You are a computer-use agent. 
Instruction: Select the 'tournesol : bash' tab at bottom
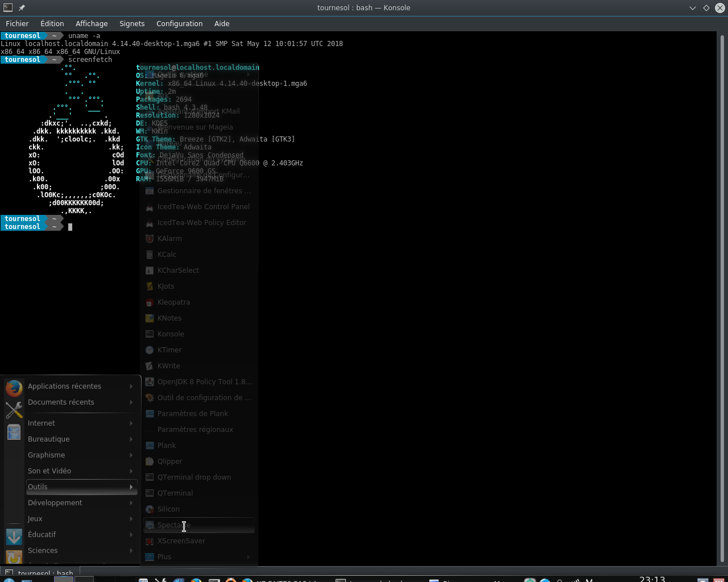click(x=40, y=572)
